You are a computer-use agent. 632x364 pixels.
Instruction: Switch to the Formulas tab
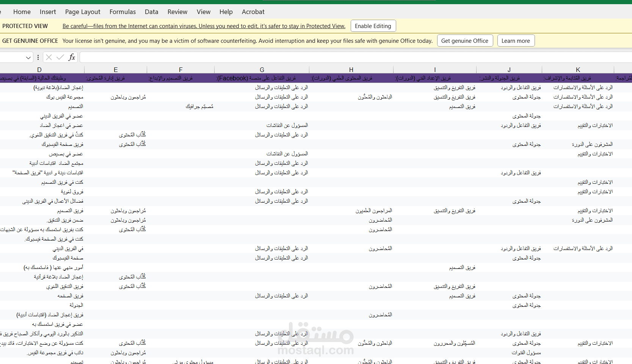[122, 12]
